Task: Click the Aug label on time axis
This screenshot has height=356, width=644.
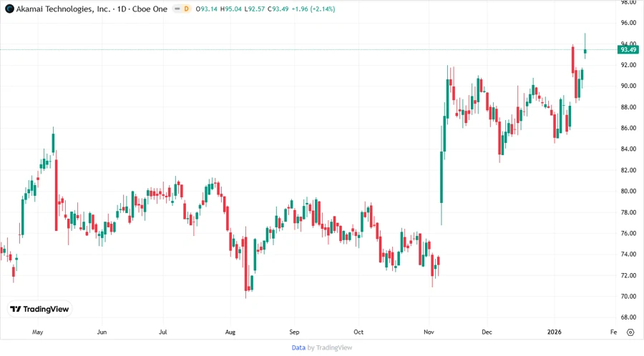Action: tap(230, 332)
